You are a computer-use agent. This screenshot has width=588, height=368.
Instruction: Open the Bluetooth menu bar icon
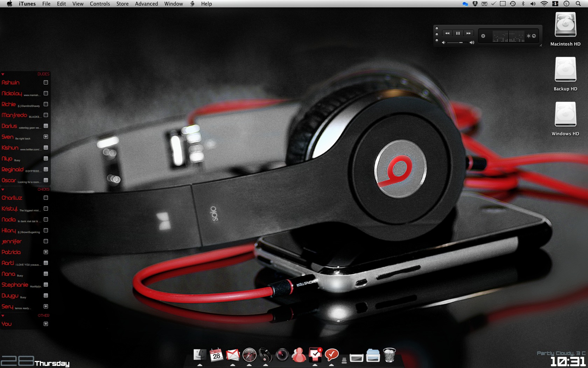(x=523, y=4)
